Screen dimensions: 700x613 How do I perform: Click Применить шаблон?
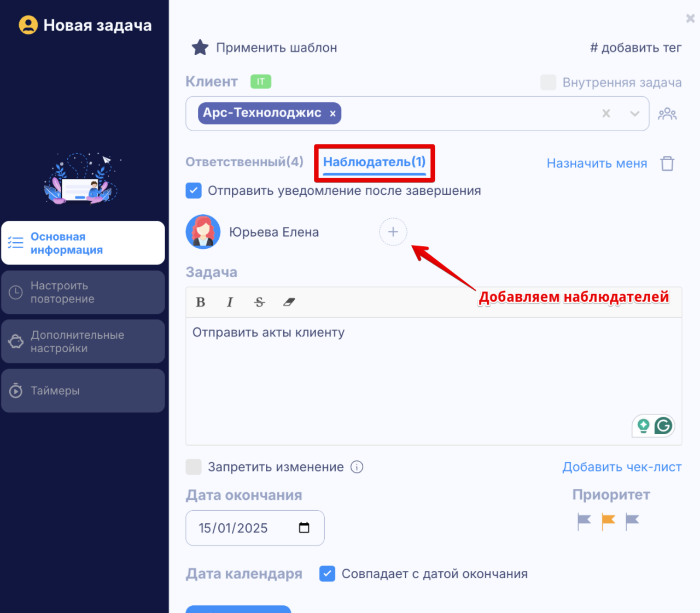pos(277,48)
